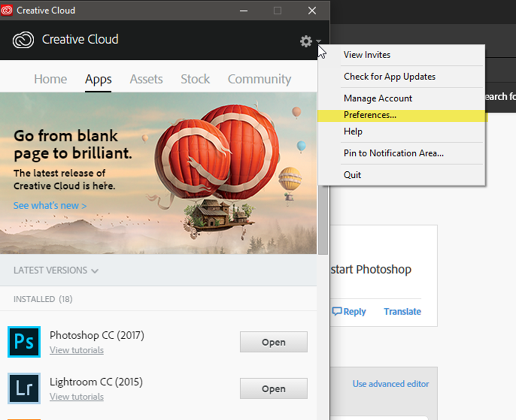Image resolution: width=516 pixels, height=420 pixels.
Task: Check for App Updates
Action: point(389,77)
